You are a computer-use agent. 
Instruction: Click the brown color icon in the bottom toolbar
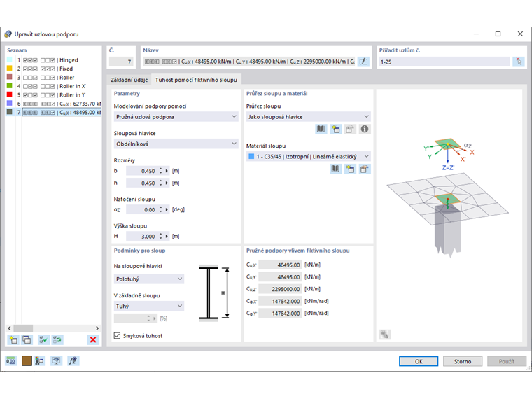pyautogui.click(x=27, y=361)
